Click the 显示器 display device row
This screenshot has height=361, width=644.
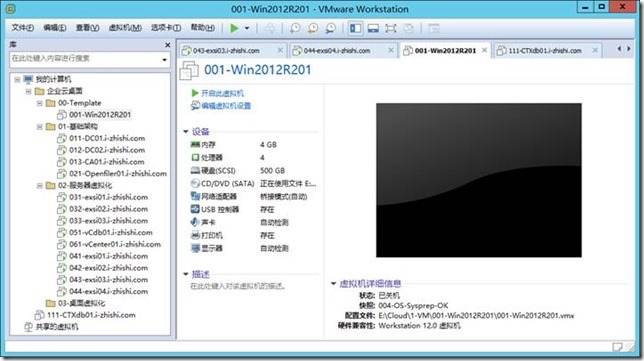pyautogui.click(x=254, y=248)
